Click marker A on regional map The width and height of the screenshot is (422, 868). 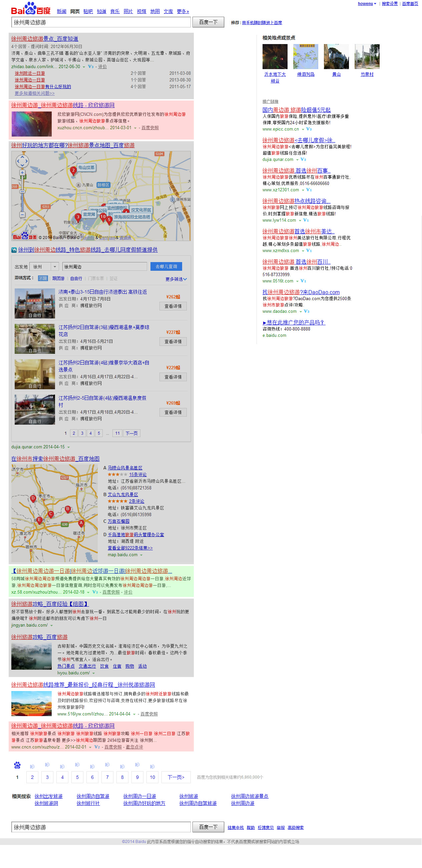tap(81, 523)
